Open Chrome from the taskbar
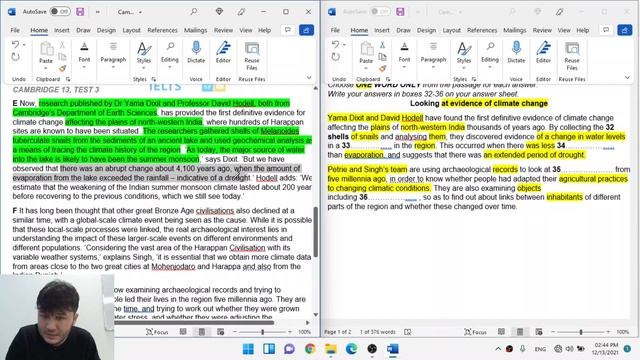This screenshot has height=360, width=640. (310, 349)
